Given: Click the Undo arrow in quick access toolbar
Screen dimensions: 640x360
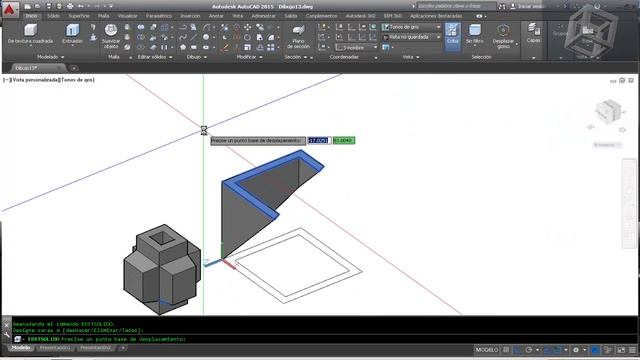Looking at the screenshot, I should (x=81, y=6).
